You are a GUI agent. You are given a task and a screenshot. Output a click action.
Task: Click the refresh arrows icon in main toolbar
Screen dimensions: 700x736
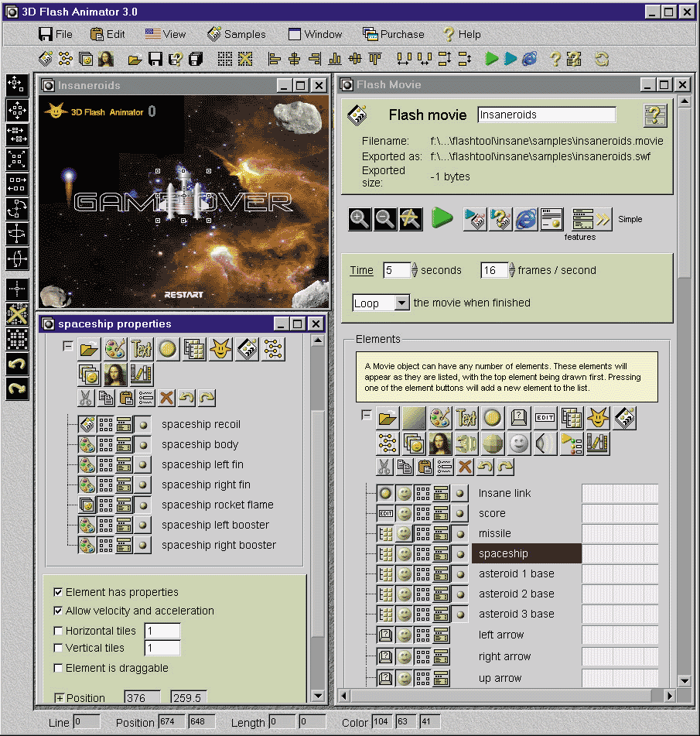click(x=602, y=59)
